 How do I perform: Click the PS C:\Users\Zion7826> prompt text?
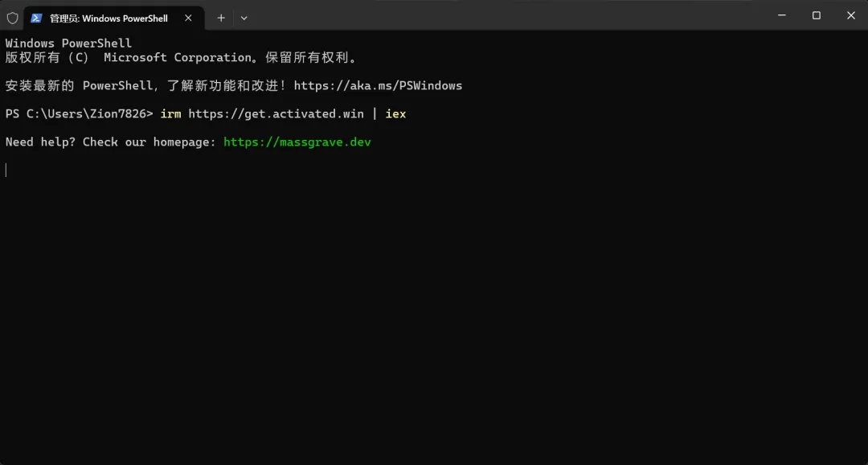pos(79,113)
